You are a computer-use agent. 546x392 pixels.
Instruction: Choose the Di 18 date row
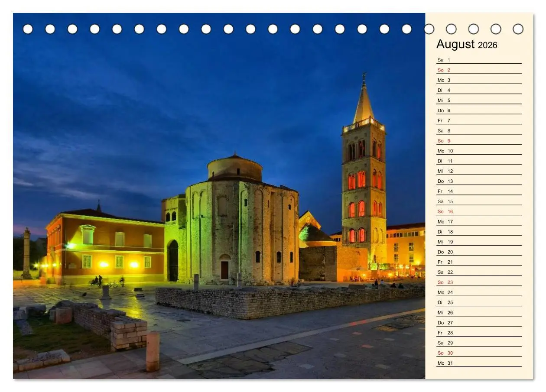click(x=479, y=232)
